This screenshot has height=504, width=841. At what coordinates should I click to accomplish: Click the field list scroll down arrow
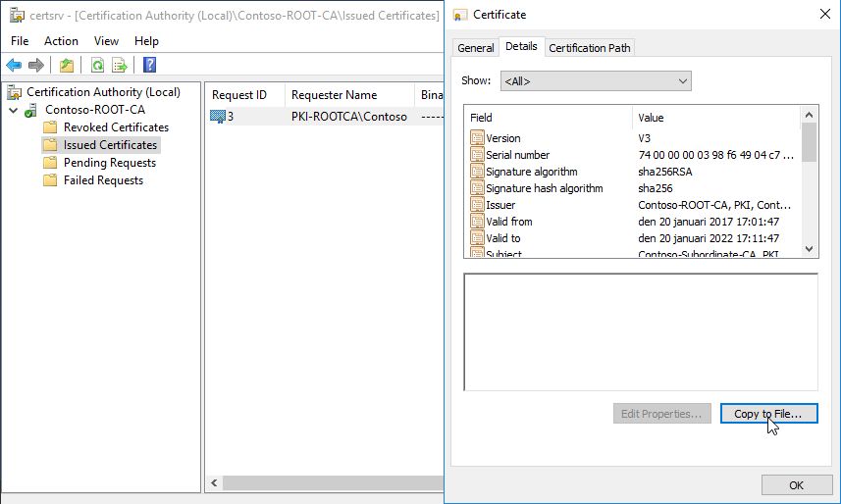pyautogui.click(x=810, y=249)
